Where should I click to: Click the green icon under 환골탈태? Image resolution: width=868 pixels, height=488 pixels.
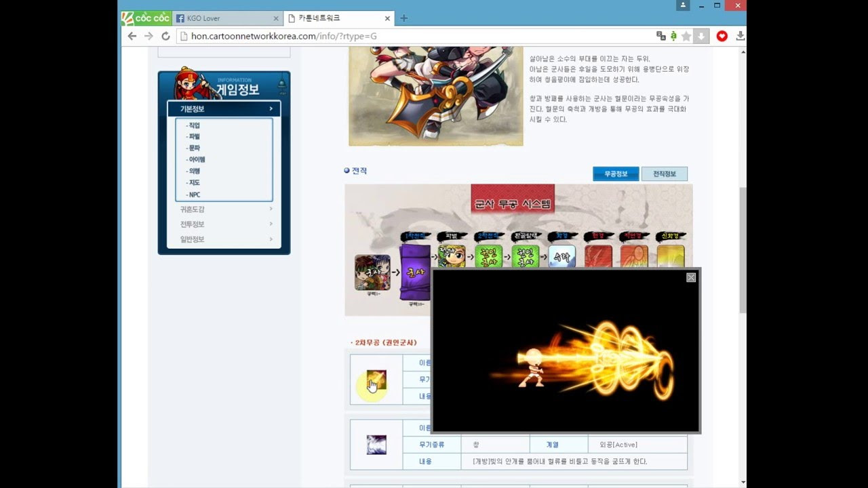point(525,257)
